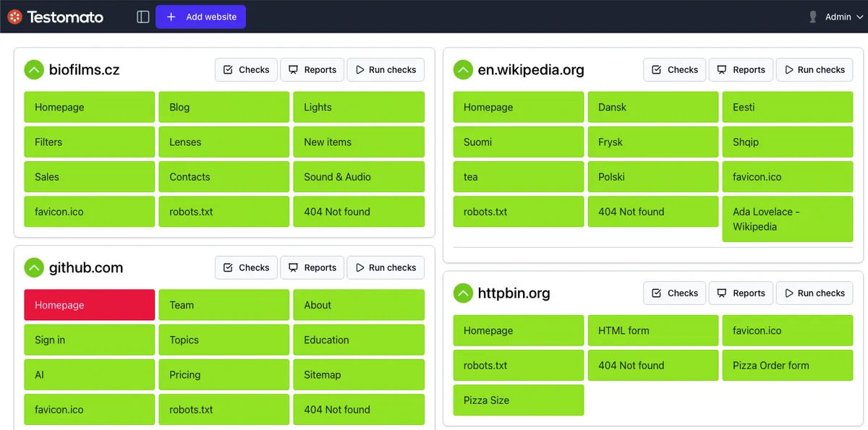Open the HTML form check tile

coord(653,330)
